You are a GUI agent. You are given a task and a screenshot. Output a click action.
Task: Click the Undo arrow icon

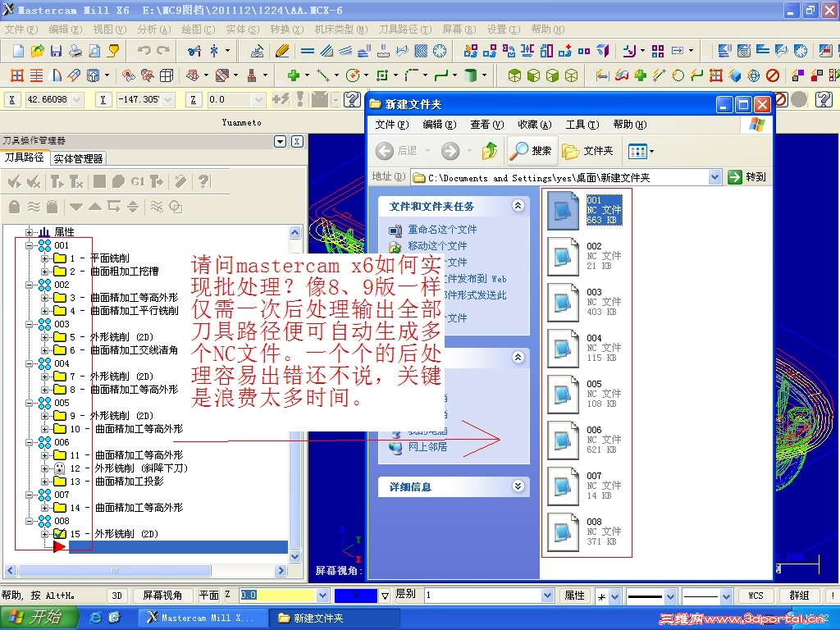coord(144,51)
